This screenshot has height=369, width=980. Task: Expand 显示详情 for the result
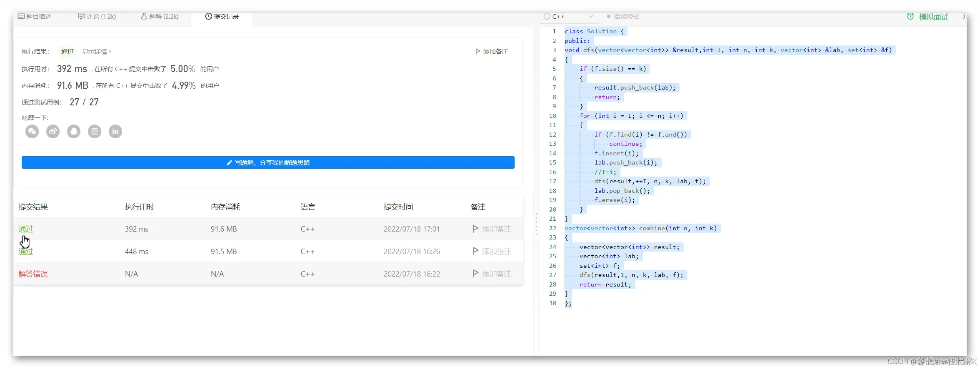click(97, 52)
